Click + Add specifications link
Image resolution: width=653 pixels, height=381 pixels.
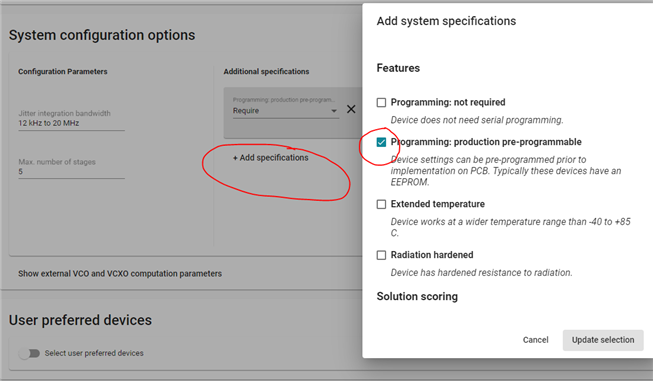271,158
